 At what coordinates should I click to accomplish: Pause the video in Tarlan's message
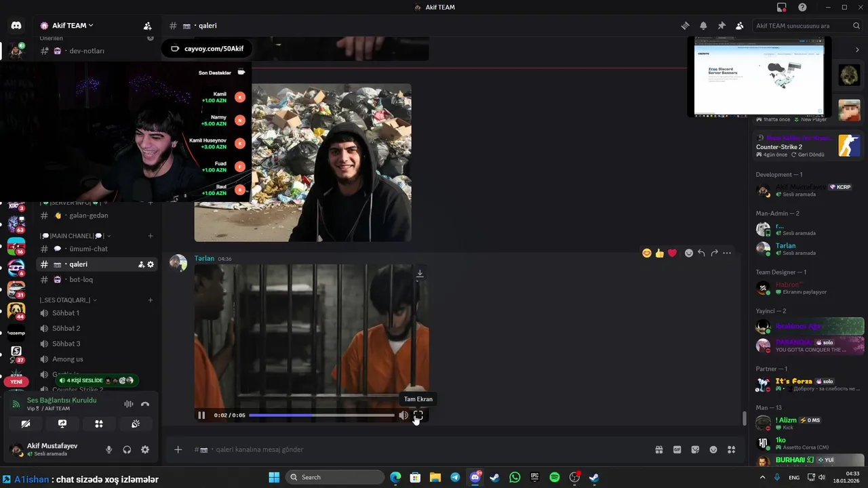click(201, 415)
